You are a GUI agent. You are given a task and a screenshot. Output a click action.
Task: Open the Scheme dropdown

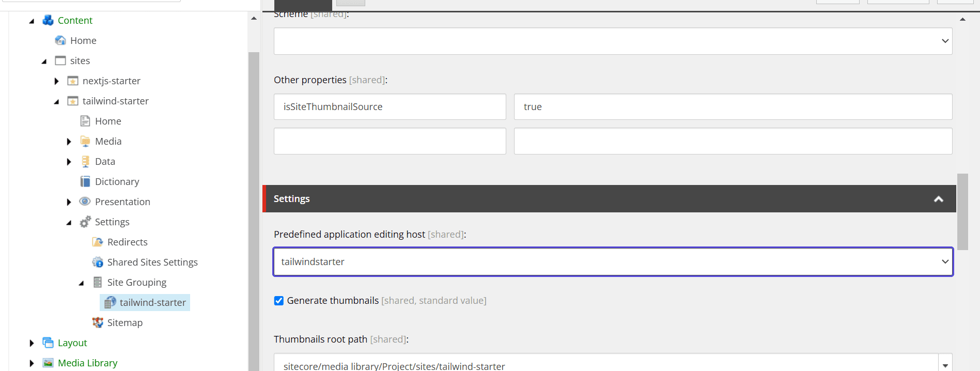(x=613, y=41)
